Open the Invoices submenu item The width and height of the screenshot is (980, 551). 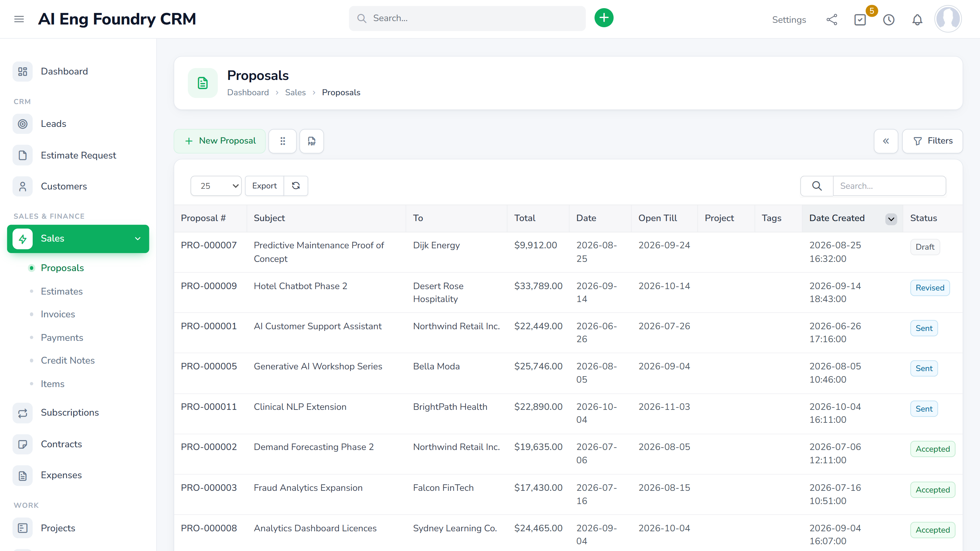(x=58, y=314)
